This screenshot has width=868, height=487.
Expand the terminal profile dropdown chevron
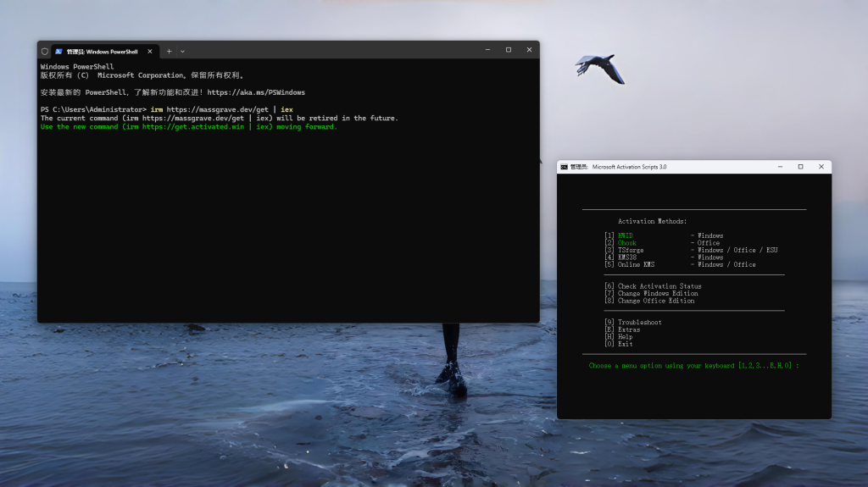pos(182,51)
